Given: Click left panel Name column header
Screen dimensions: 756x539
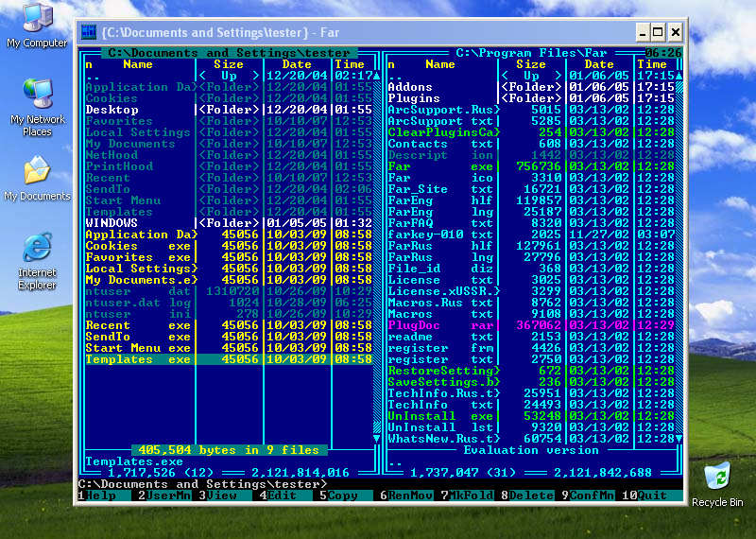Looking at the screenshot, I should pos(138,64).
